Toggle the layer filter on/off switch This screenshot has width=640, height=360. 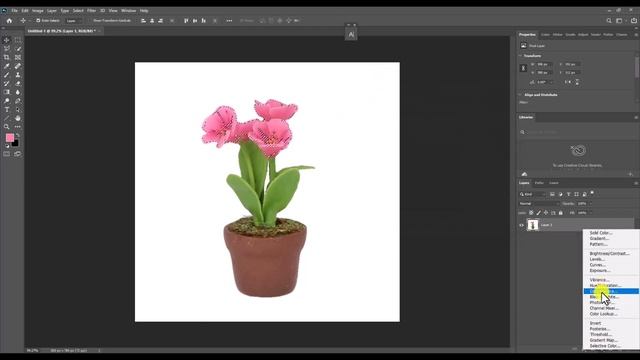[x=592, y=193]
